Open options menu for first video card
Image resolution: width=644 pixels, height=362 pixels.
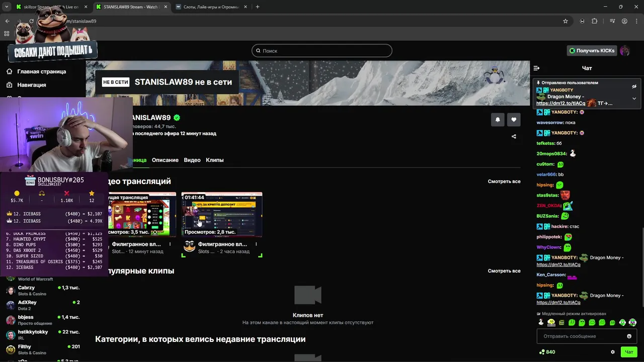click(170, 244)
